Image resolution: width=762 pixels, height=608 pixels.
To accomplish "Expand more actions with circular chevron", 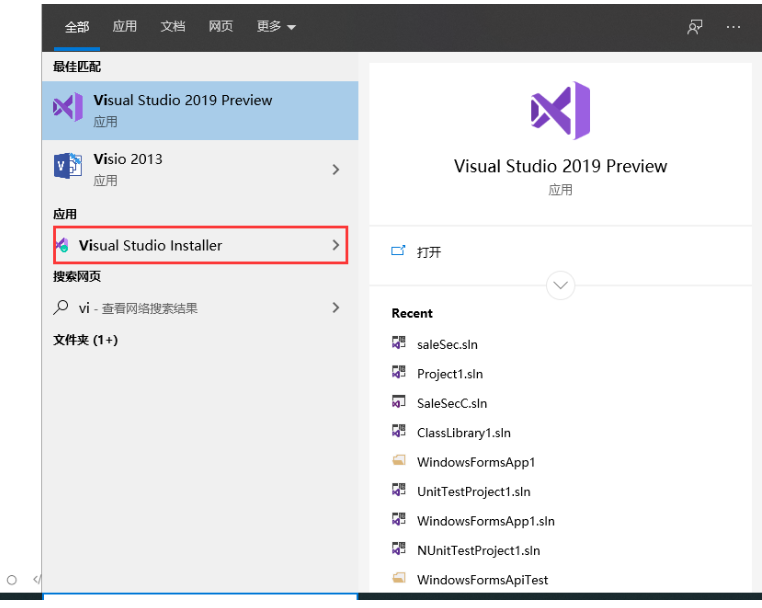I will pyautogui.click(x=560, y=285).
